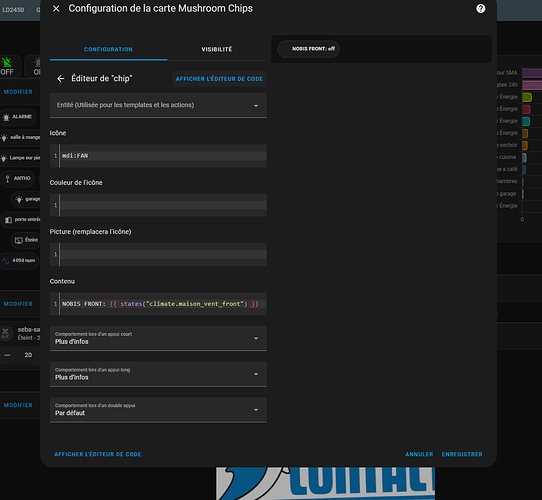The height and width of the screenshot is (500, 542).
Task: Click the Enregistrer button
Action: (462, 454)
